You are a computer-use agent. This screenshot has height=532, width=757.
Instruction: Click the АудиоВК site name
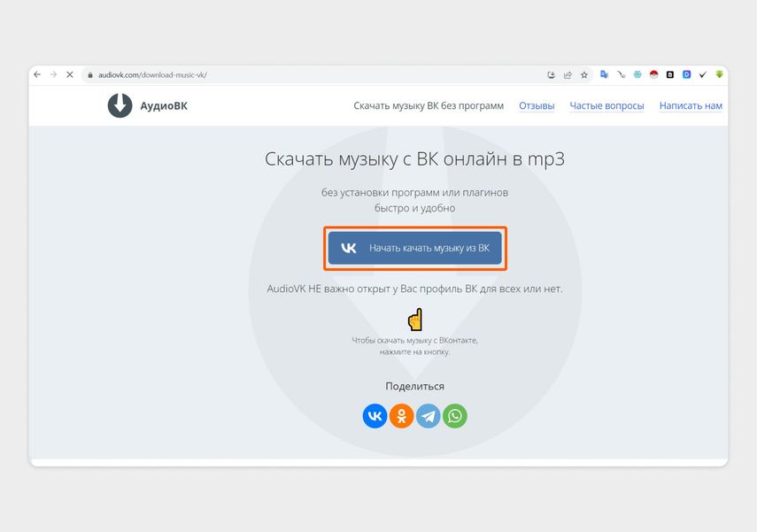[x=164, y=105]
